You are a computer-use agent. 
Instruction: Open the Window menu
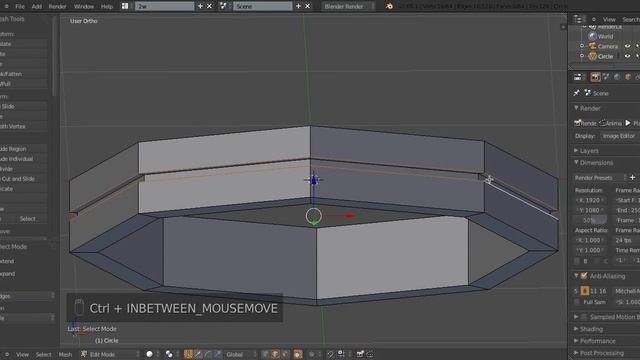(x=84, y=7)
